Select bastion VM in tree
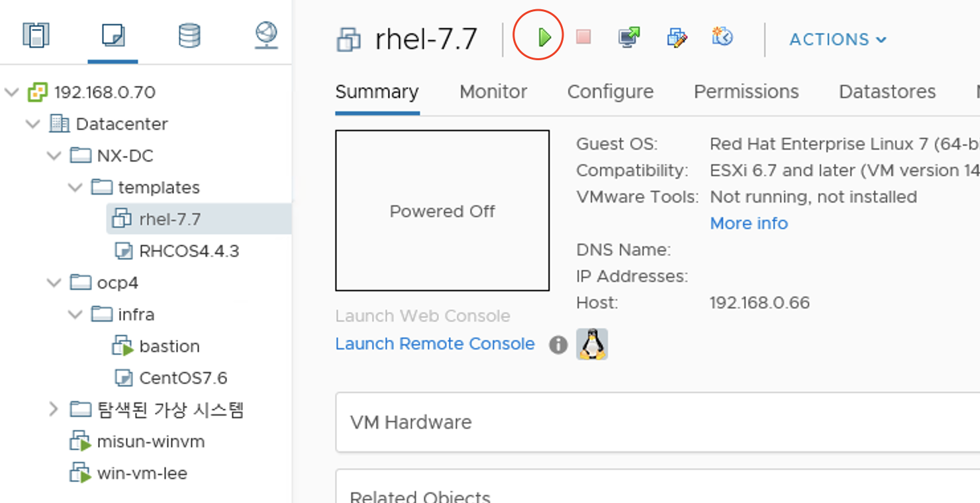The height and width of the screenshot is (503, 980). tap(170, 346)
